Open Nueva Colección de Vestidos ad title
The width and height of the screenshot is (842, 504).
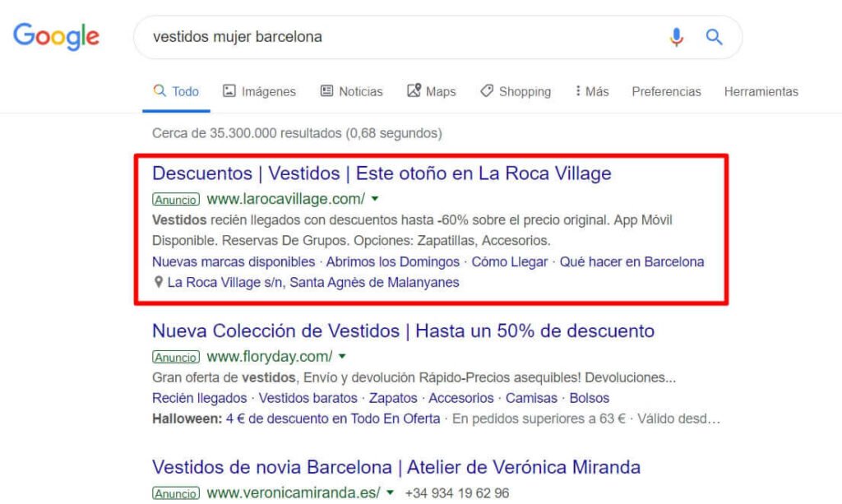[x=403, y=331]
